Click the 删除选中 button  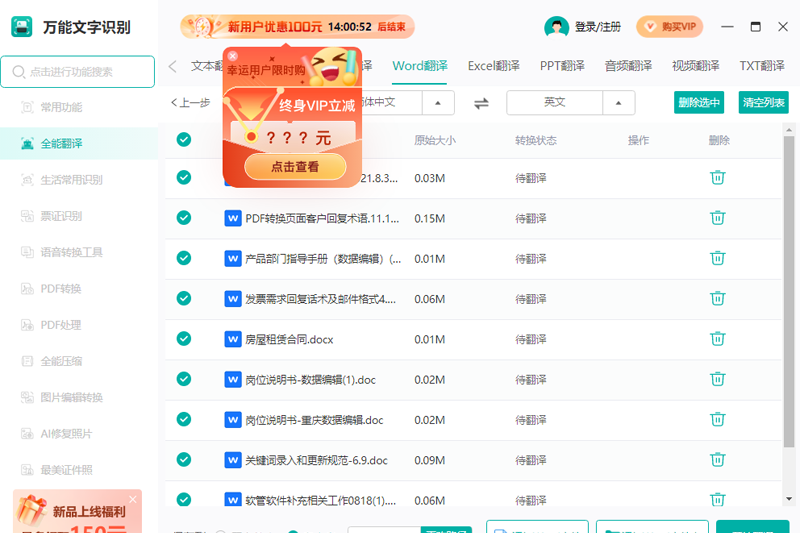click(698, 103)
